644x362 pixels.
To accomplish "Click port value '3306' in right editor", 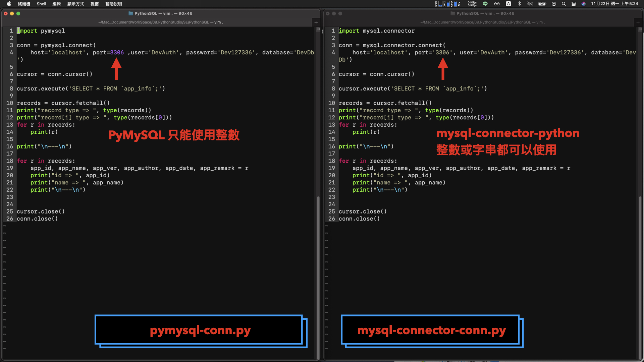I will click(442, 52).
